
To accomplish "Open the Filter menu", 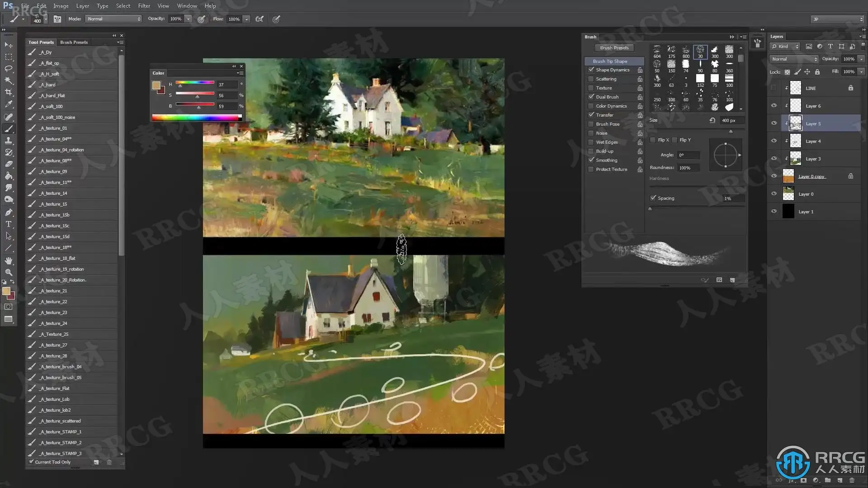I will (144, 6).
